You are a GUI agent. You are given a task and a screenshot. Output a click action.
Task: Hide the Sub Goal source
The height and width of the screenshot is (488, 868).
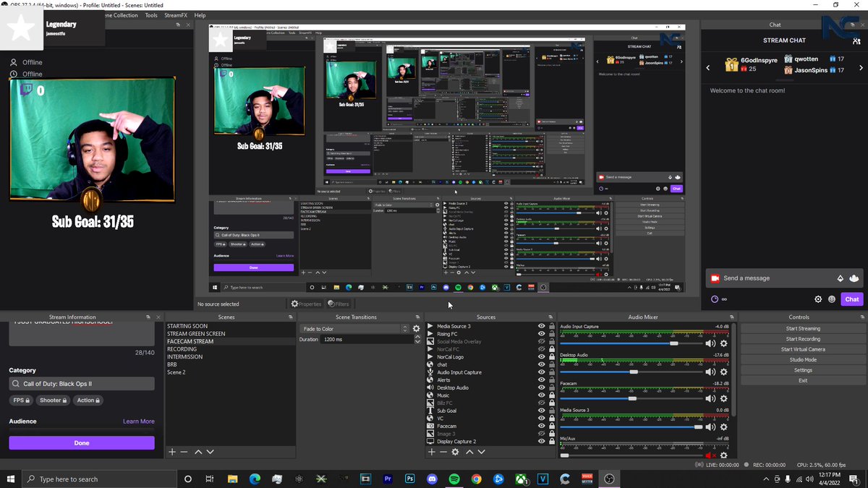coord(541,411)
